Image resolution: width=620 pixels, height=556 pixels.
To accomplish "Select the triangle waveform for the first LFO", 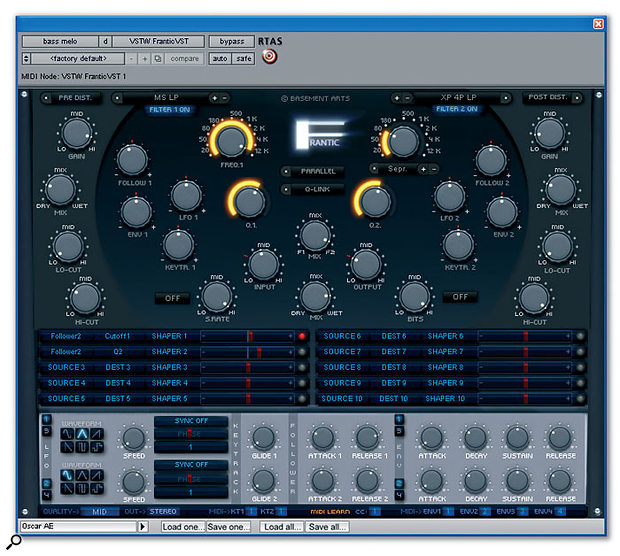I will pos(82,434).
